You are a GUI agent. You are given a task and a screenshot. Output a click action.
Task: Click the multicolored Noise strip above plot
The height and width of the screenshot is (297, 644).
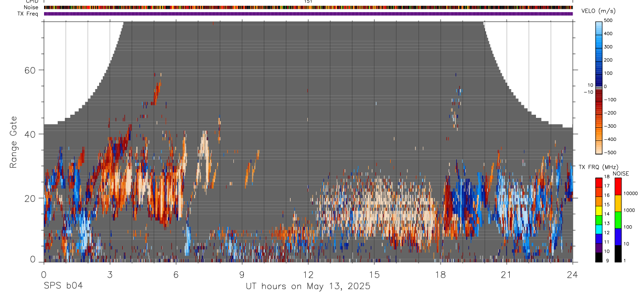point(308,7)
